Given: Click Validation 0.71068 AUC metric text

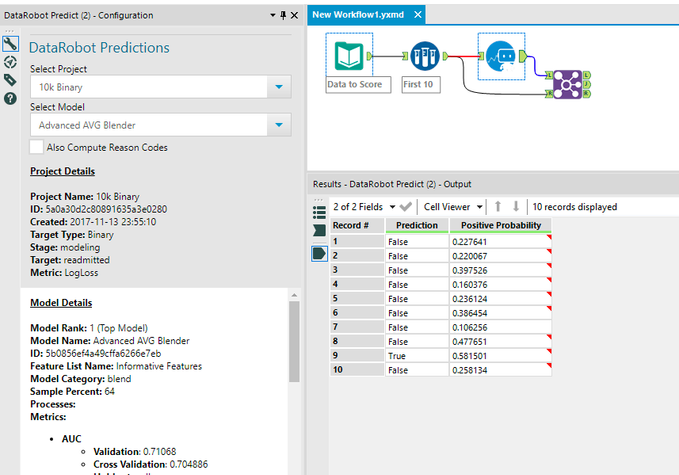Looking at the screenshot, I should 135,452.
